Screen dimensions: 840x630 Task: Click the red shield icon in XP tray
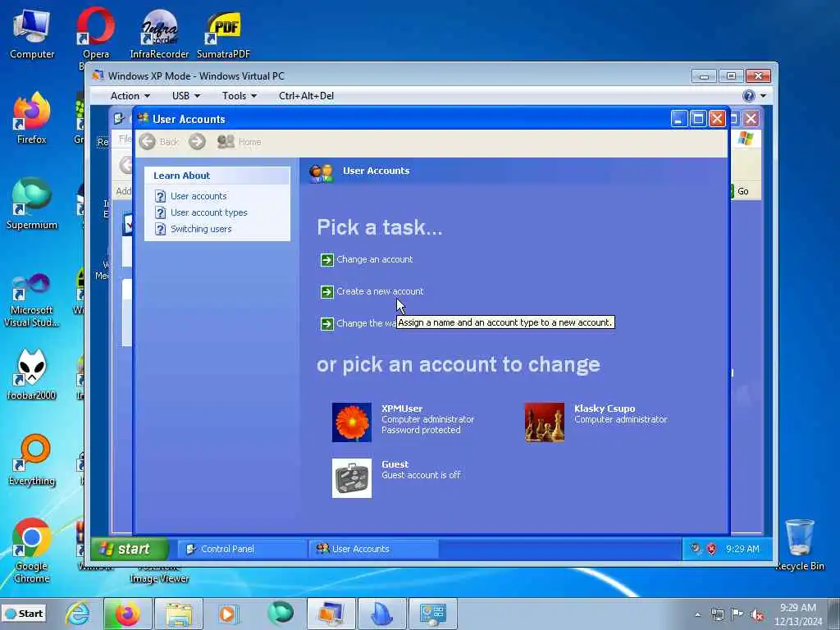tap(711, 549)
